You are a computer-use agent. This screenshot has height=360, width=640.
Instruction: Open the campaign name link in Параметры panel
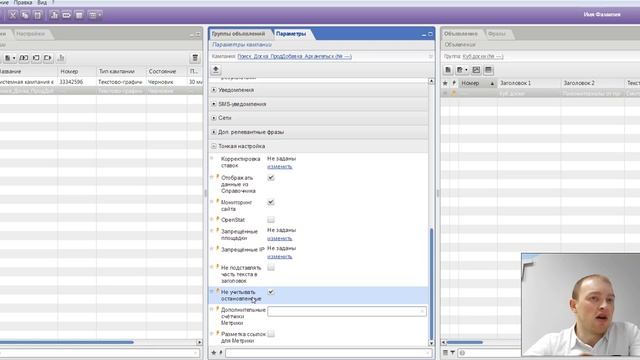click(294, 56)
